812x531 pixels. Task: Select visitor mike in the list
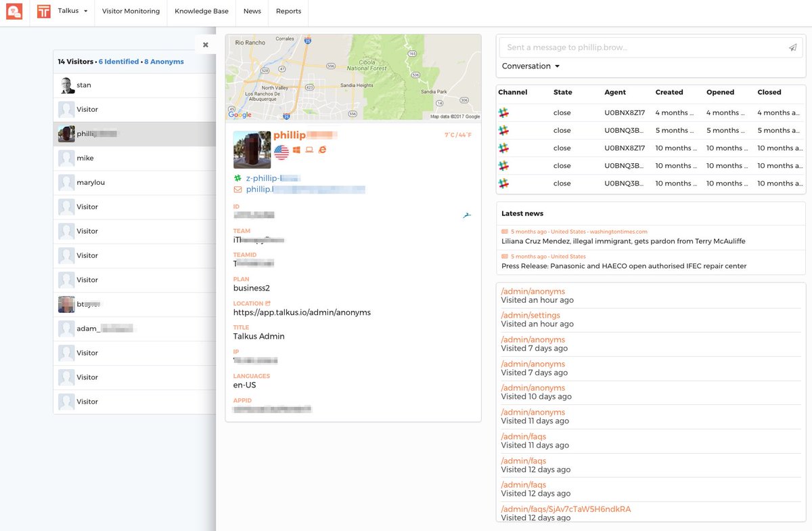(x=135, y=158)
